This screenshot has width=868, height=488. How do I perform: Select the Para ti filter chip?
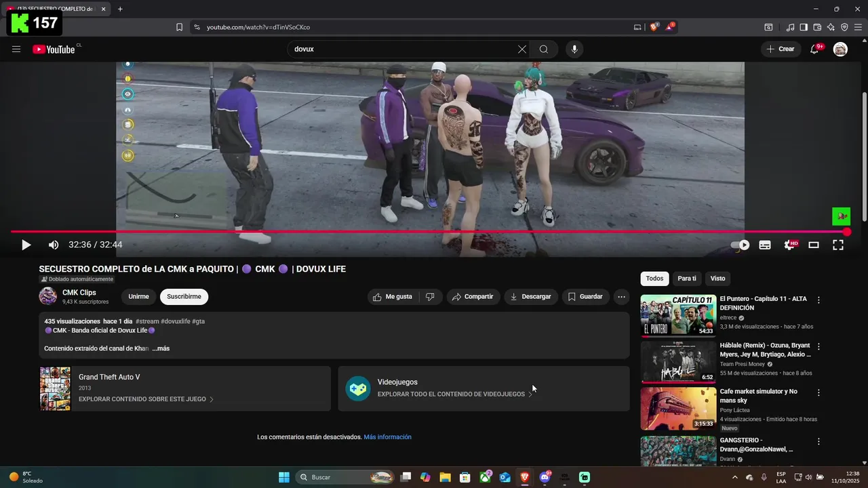687,279
